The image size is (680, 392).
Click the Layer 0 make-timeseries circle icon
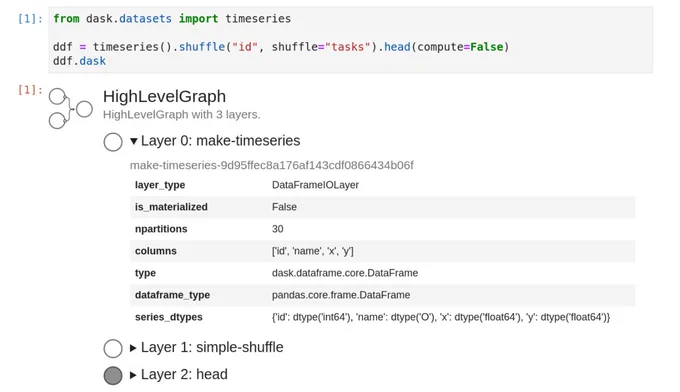click(113, 142)
